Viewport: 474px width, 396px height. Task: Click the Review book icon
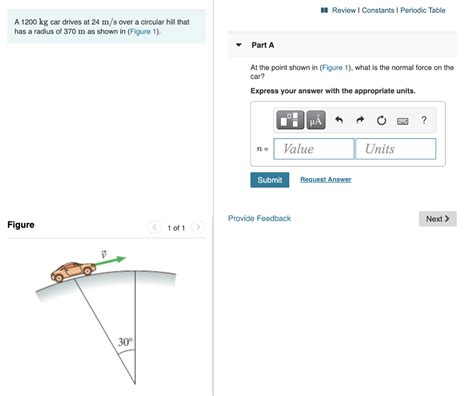[324, 10]
